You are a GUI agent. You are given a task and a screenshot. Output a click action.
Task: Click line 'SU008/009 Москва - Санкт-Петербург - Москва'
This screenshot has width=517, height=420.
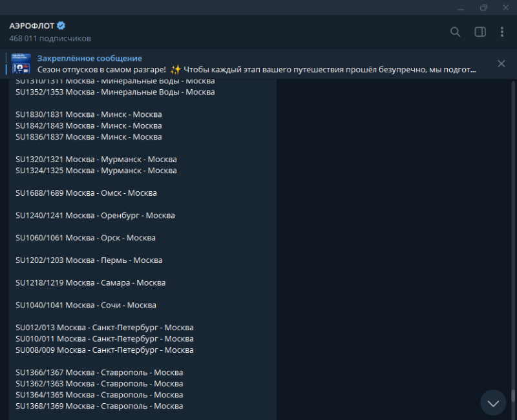click(x=105, y=350)
